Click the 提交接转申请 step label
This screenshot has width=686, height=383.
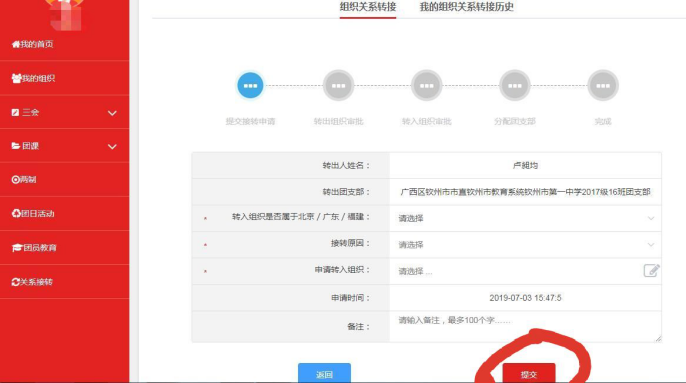pyautogui.click(x=250, y=121)
